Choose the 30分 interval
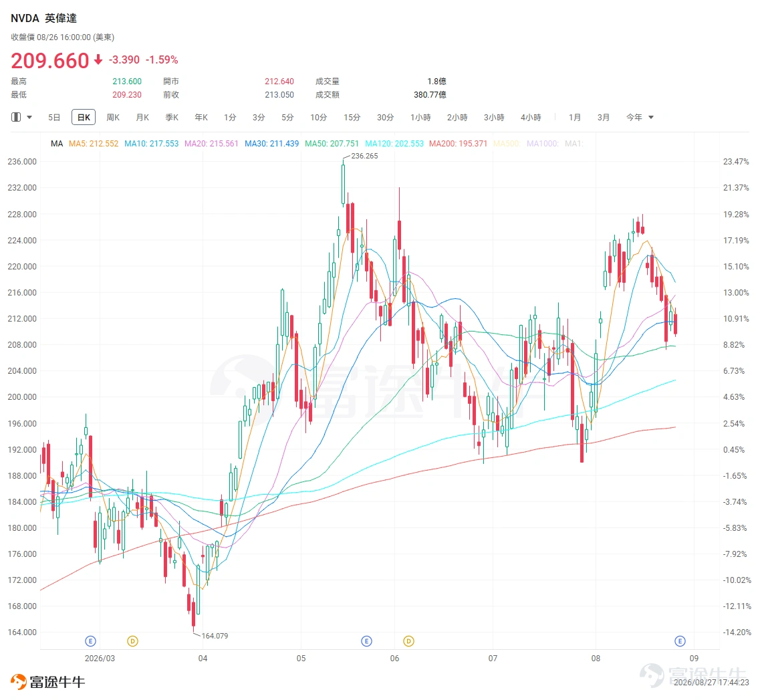This screenshot has width=760, height=700. coord(386,117)
